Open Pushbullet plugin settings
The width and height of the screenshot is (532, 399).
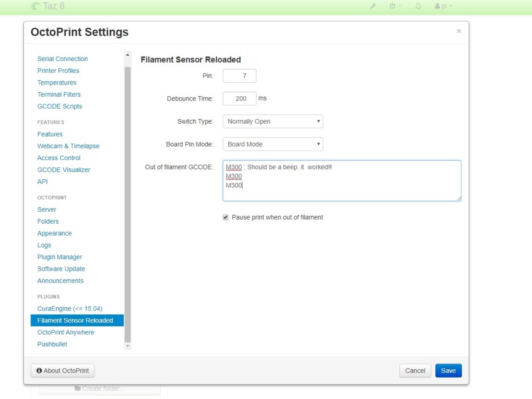tap(52, 344)
